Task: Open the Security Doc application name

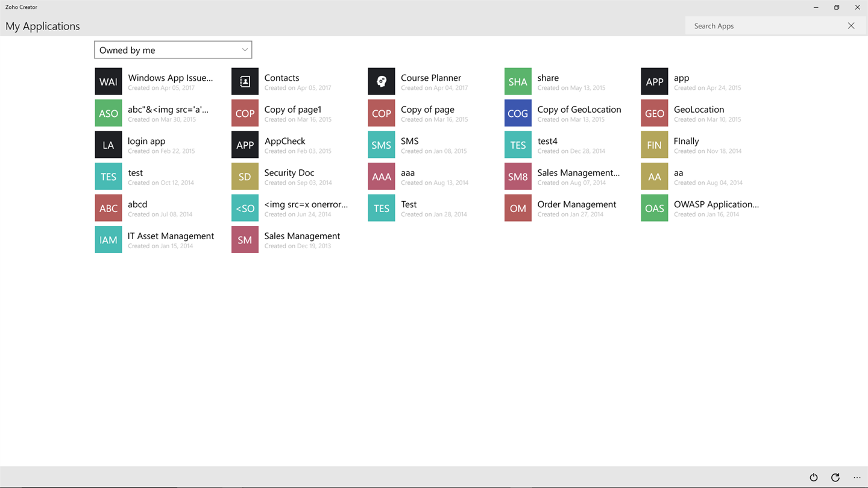Action: [289, 173]
